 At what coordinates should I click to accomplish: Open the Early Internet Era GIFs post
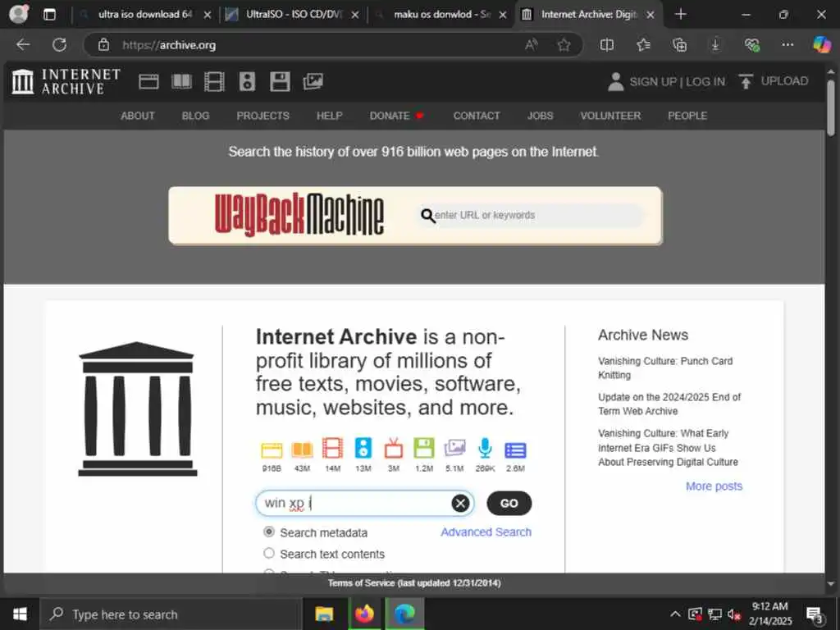coord(668,447)
